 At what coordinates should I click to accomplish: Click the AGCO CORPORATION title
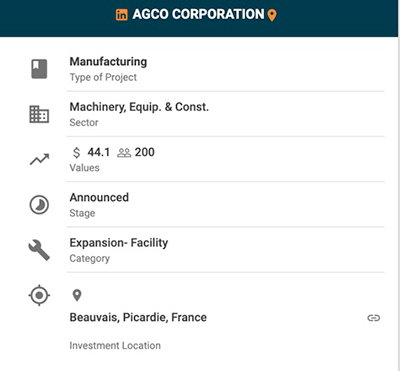(x=198, y=14)
